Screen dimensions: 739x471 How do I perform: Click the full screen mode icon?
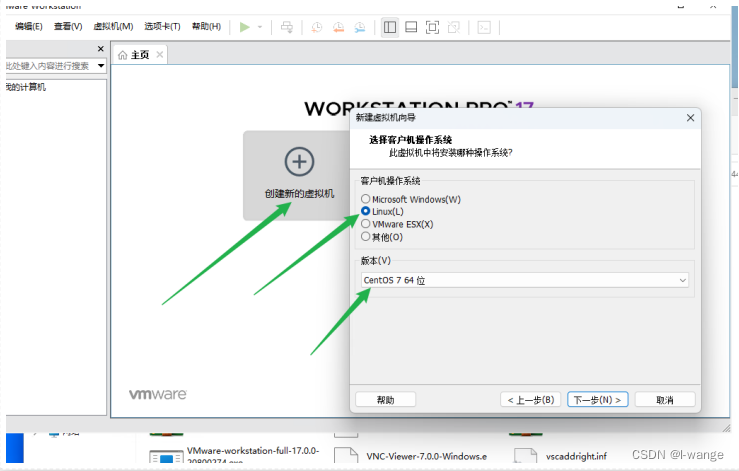click(432, 27)
